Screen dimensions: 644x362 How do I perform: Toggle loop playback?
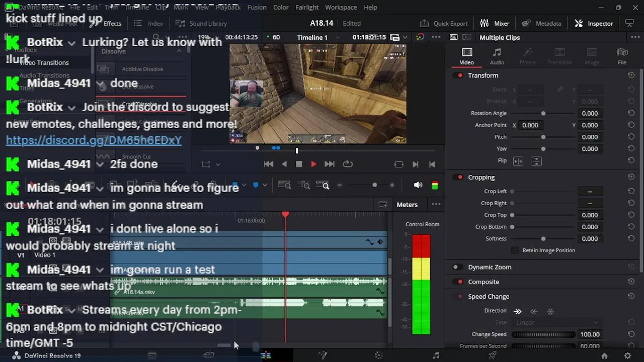(x=348, y=164)
